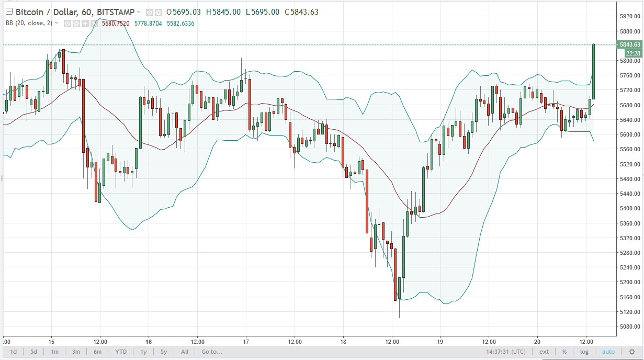Screen dimensions: 644x360
Task: Open chart settings gear in bottom bar
Action: tap(632, 352)
